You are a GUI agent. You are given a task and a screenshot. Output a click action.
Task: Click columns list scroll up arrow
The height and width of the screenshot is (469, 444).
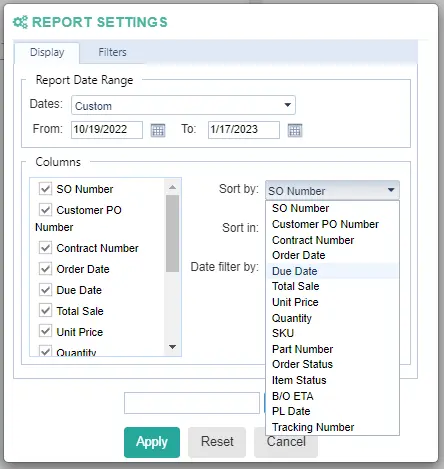coord(172,187)
